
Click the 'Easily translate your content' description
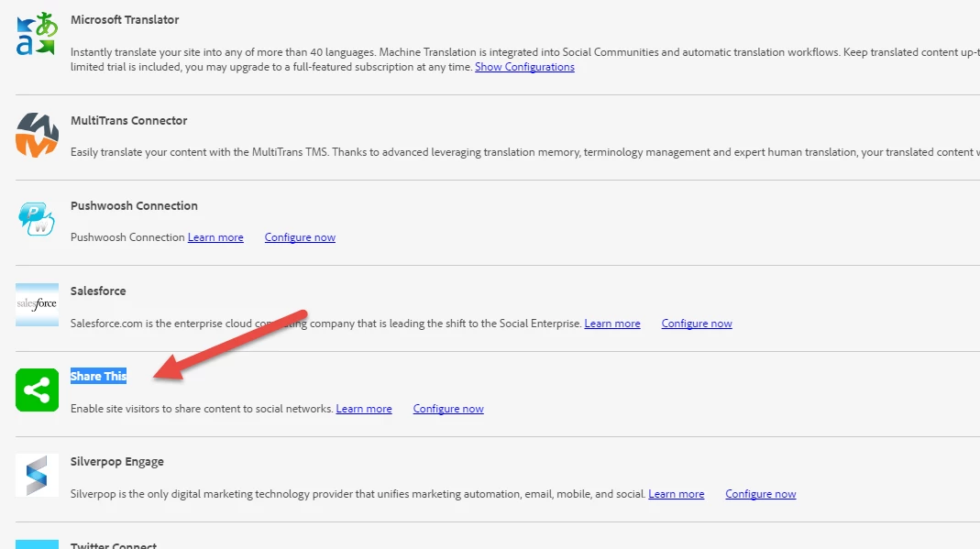tap(525, 152)
